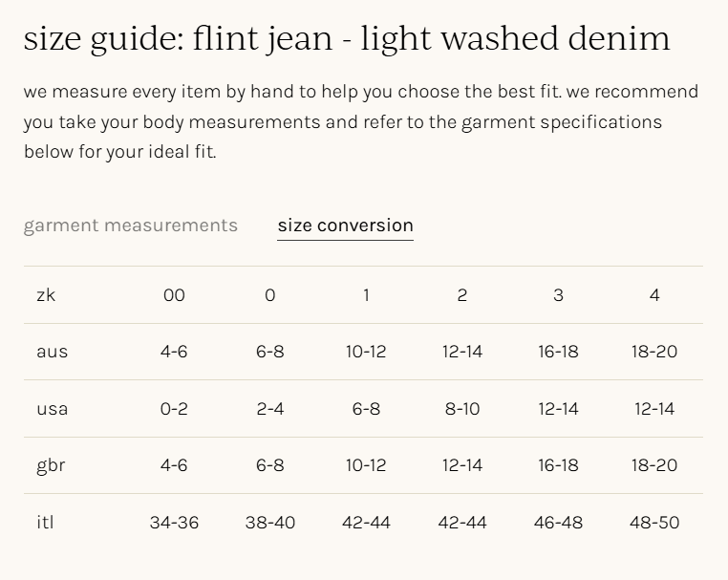Click the zk size 4 cell
Image resolution: width=728 pixels, height=580 pixels.
(x=654, y=295)
